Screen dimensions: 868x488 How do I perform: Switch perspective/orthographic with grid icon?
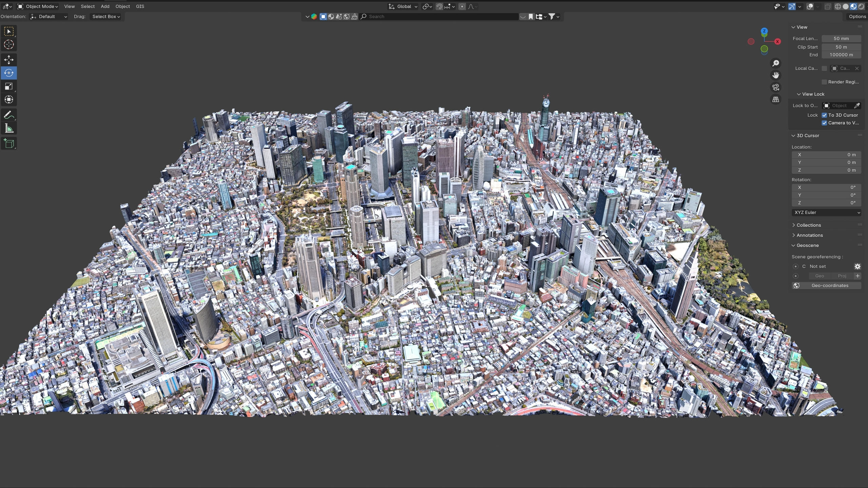coord(775,99)
